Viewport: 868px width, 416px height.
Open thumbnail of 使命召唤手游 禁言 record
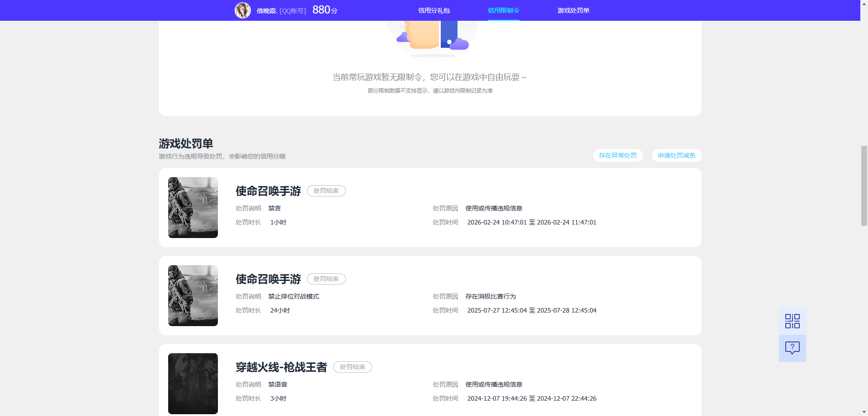[x=193, y=207]
